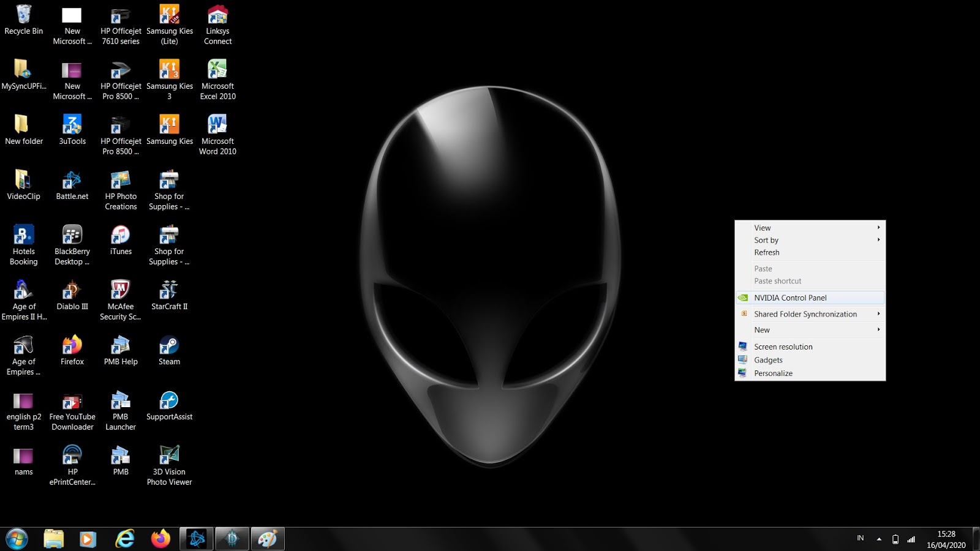This screenshot has height=551, width=980.
Task: Select the Age of Empires II H... shortcut
Action: (x=23, y=300)
